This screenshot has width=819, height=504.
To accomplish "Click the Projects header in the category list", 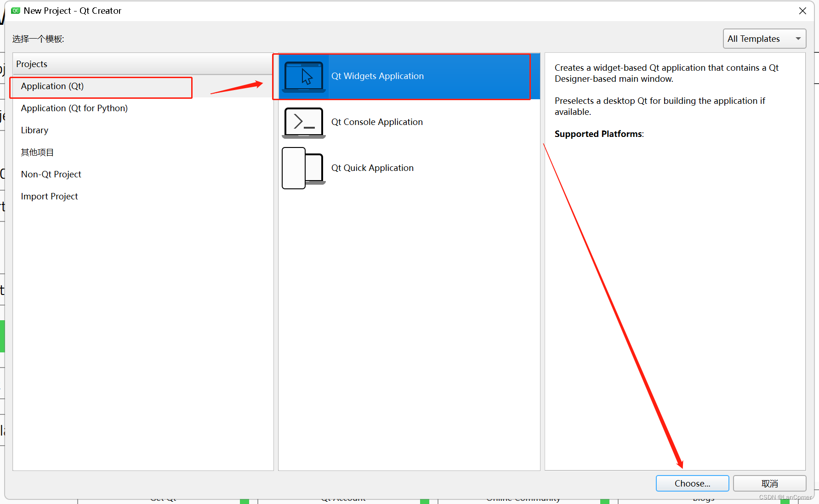I will 142,64.
